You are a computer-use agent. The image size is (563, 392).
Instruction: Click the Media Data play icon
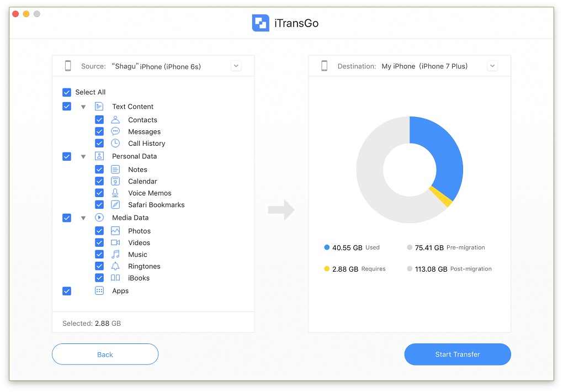click(x=99, y=218)
